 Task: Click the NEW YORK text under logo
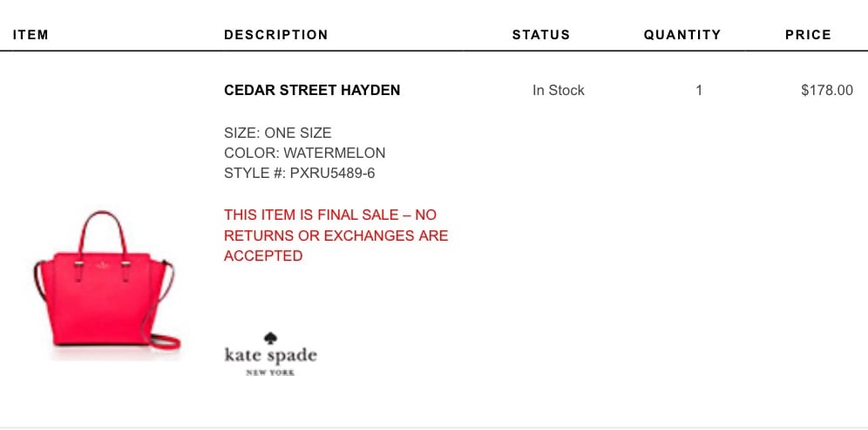pos(270,373)
